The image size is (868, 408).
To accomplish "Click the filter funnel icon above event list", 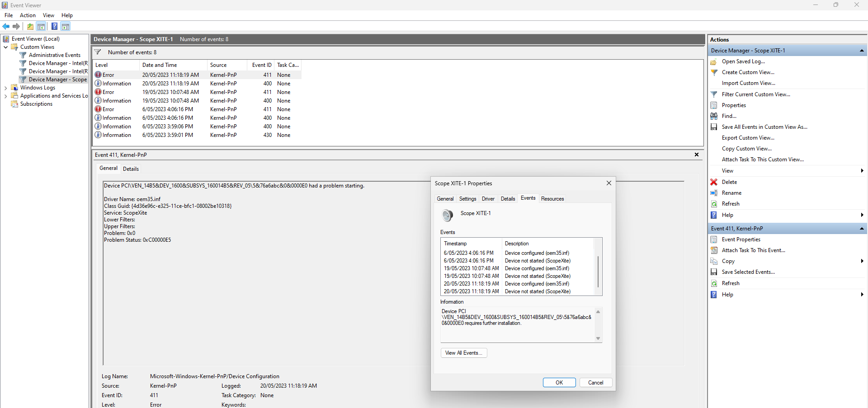I will pos(98,52).
